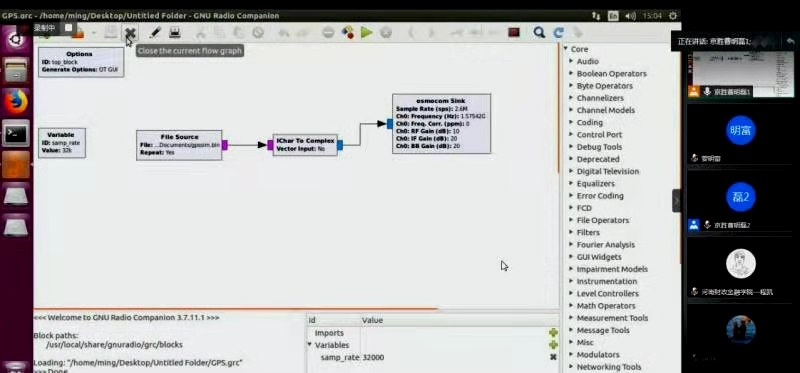Click the print flow graph icon
The height and width of the screenshot is (373, 800).
(174, 33)
